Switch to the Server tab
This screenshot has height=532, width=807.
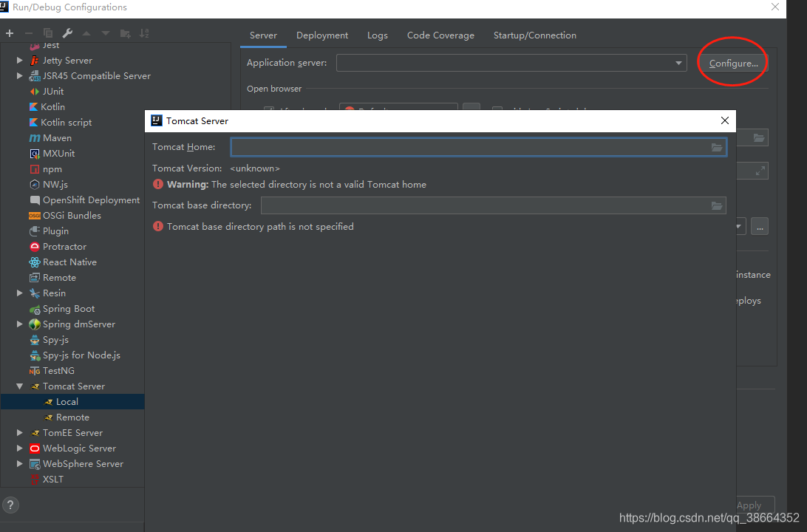tap(263, 35)
